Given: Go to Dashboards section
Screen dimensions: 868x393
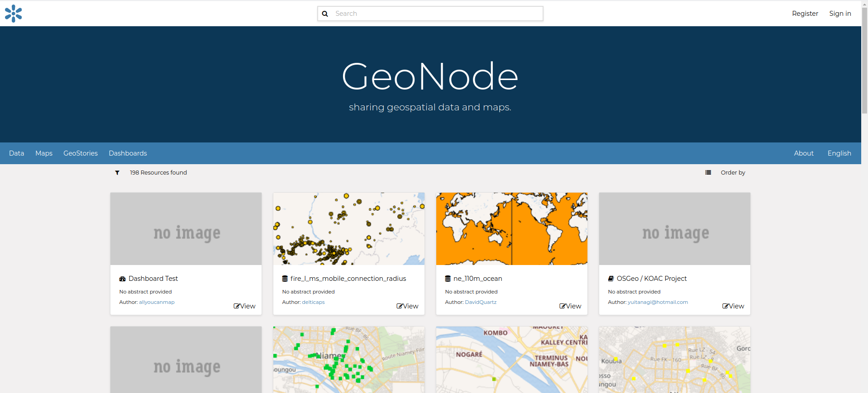Looking at the screenshot, I should (128, 153).
